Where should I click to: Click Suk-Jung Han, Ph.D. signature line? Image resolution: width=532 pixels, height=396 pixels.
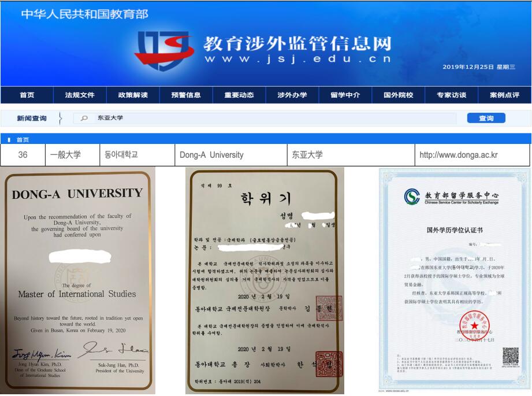click(118, 365)
